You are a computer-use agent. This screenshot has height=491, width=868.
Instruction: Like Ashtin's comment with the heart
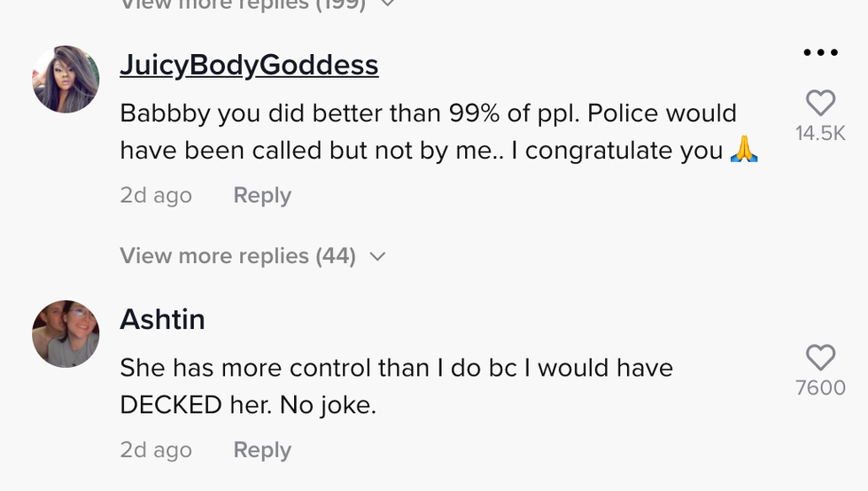(820, 358)
